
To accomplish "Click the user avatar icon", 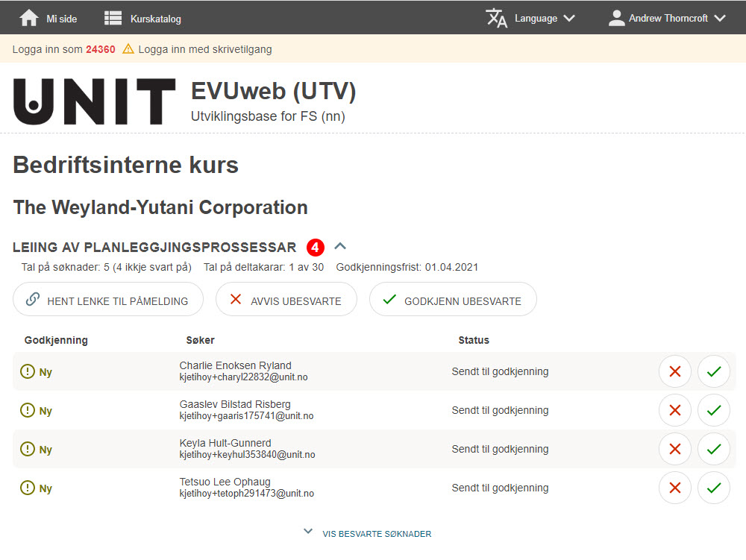I will 617,18.
